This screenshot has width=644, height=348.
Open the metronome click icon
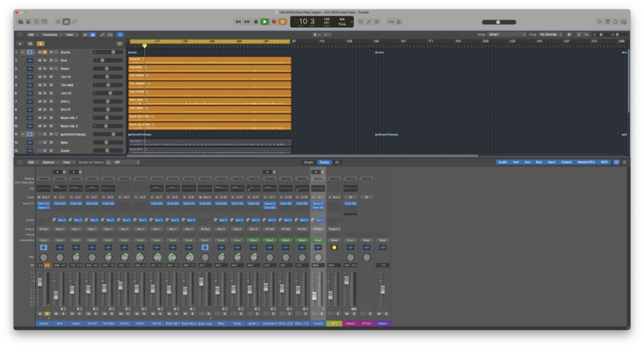(398, 22)
